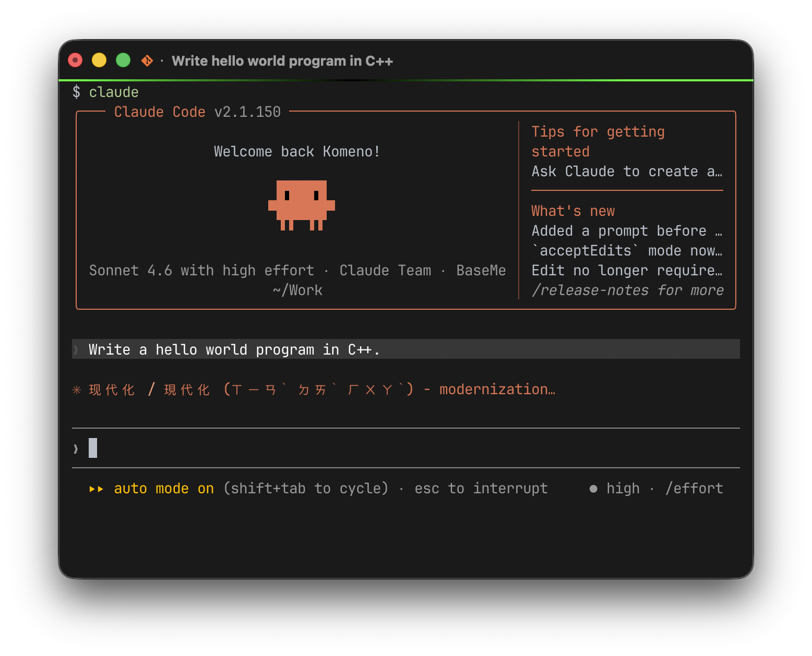Click the yellow minimize window button
This screenshot has width=812, height=656.
click(99, 60)
